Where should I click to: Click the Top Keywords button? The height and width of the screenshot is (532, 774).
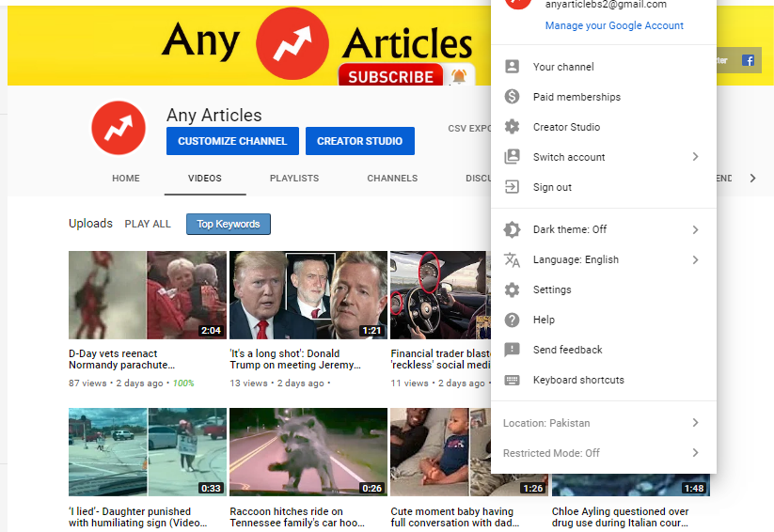[x=228, y=224]
